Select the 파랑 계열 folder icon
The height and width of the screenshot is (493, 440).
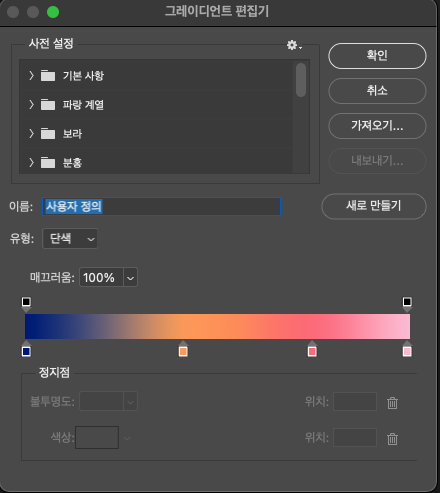coord(48,105)
